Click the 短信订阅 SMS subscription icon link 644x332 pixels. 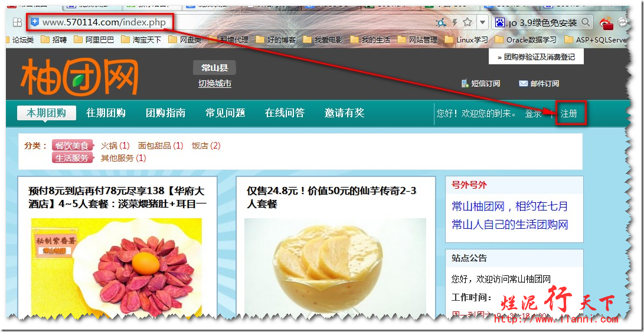pyautogui.click(x=480, y=84)
